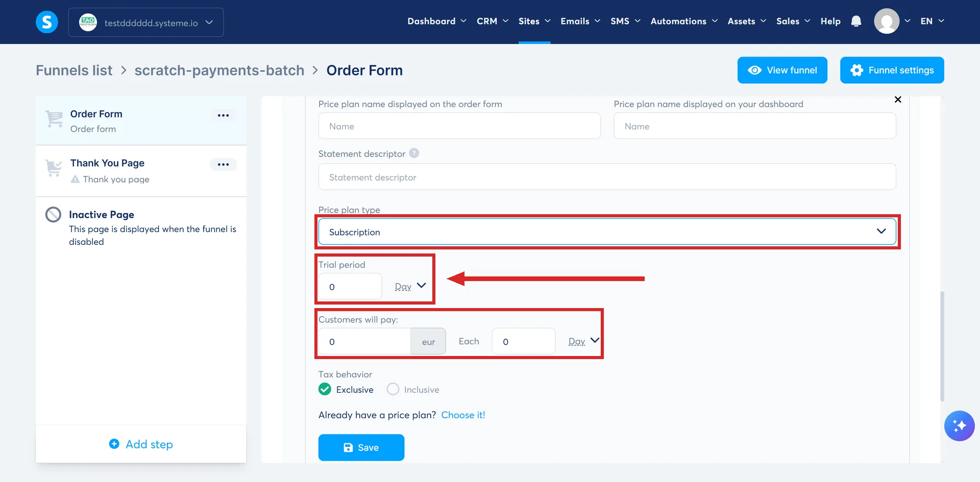The image size is (980, 482).
Task: Open the Automations menu
Action: [684, 21]
